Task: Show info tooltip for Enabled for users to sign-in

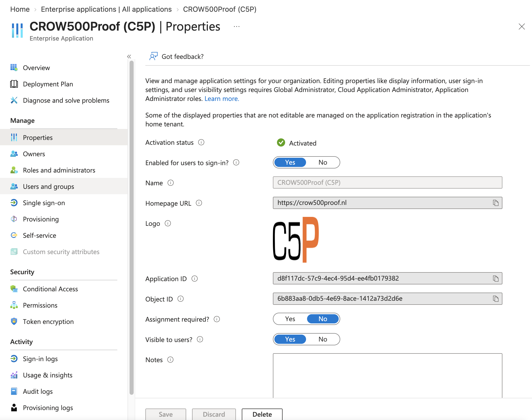Action: 236,162
